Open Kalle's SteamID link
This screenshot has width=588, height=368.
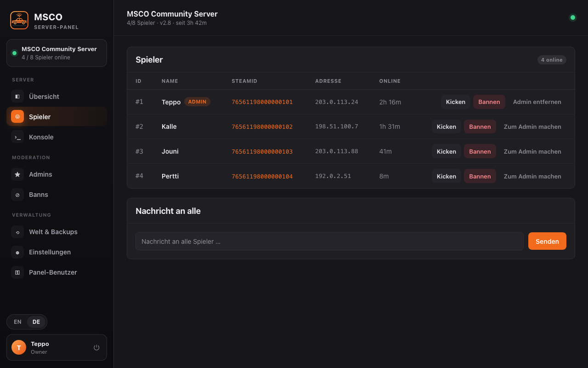pyautogui.click(x=262, y=127)
